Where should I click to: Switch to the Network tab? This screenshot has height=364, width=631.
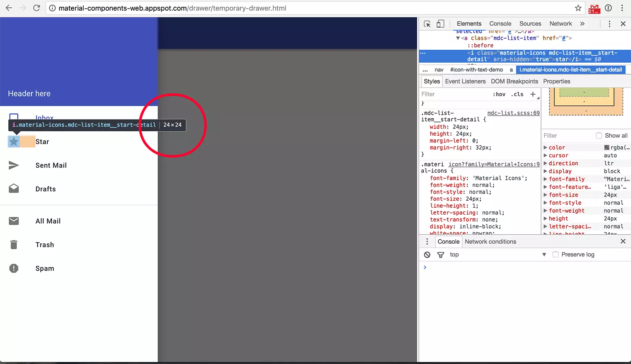pyautogui.click(x=560, y=24)
